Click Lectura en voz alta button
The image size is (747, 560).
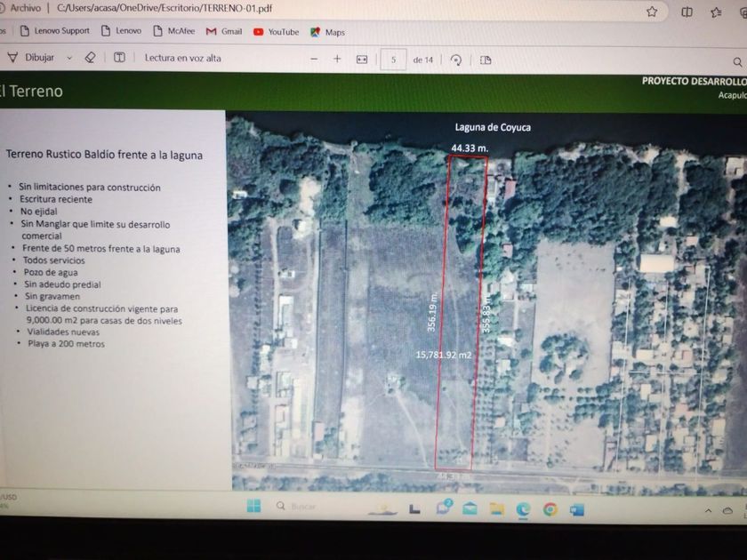click(x=183, y=58)
